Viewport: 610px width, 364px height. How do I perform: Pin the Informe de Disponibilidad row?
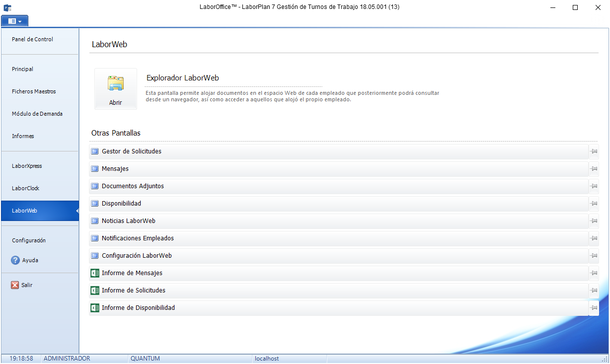[594, 308]
